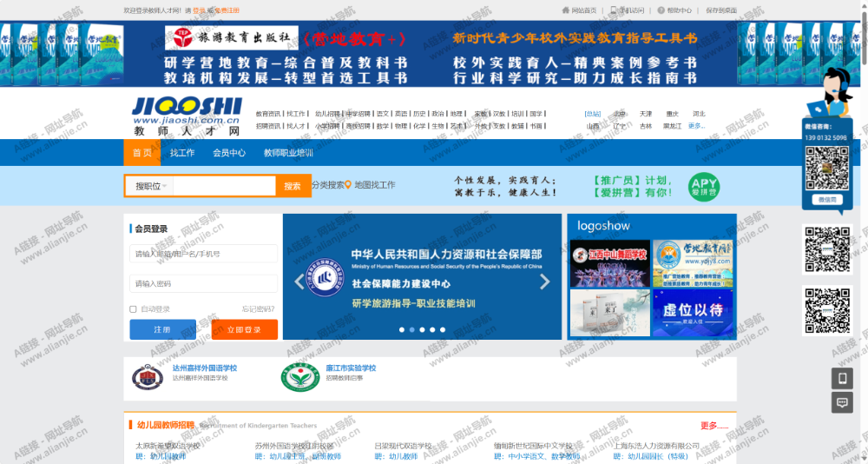This screenshot has height=464, width=868.
Task: Focus the job search text field
Action: pyautogui.click(x=224, y=186)
